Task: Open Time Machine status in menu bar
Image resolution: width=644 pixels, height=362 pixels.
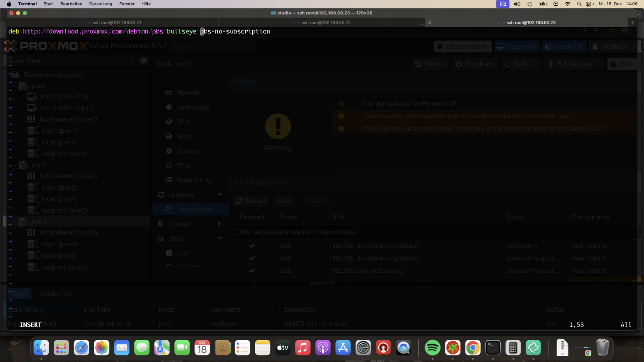Action: coord(530,4)
